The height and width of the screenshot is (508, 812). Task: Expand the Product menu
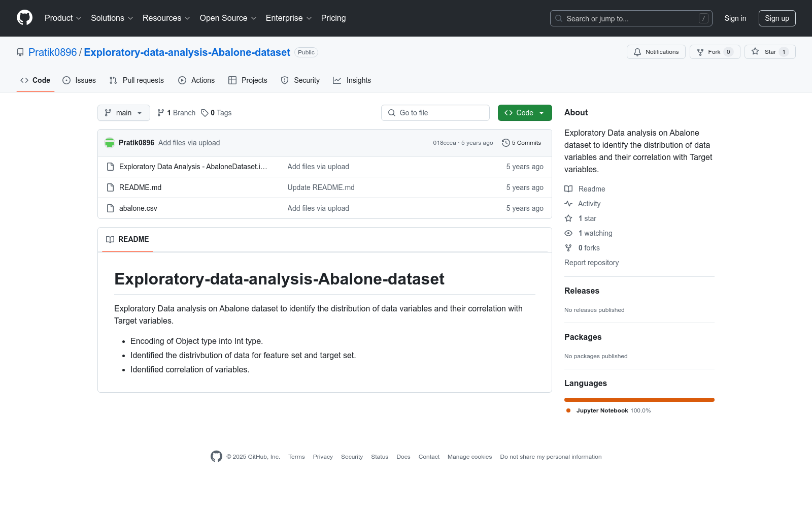click(x=63, y=18)
